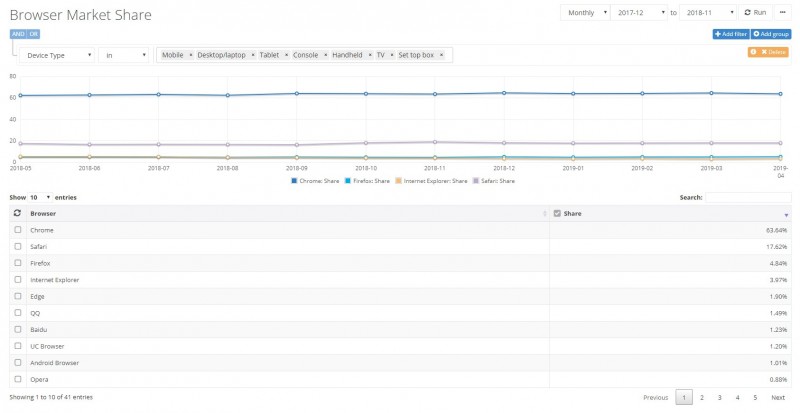This screenshot has height=413, width=800.
Task: Open the 2017-12 start date dropdown
Action: click(x=639, y=13)
